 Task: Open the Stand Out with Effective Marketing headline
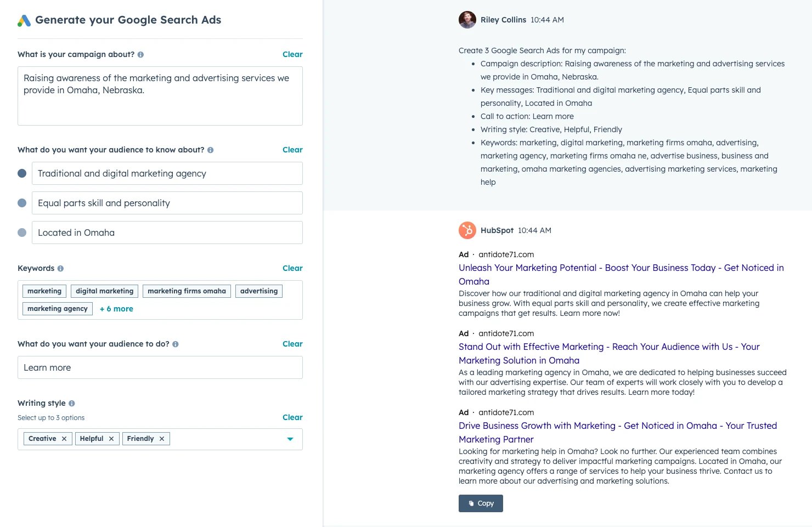pyautogui.click(x=609, y=353)
